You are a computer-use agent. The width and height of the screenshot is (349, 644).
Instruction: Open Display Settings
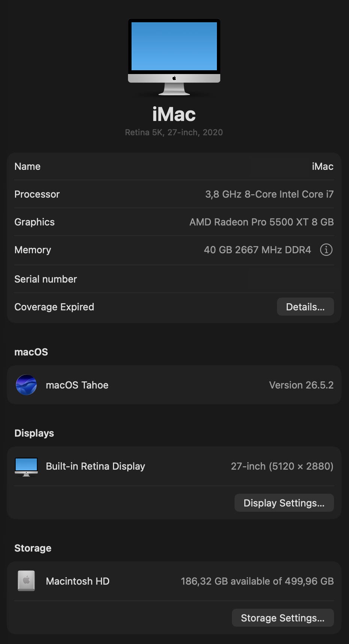tap(284, 503)
